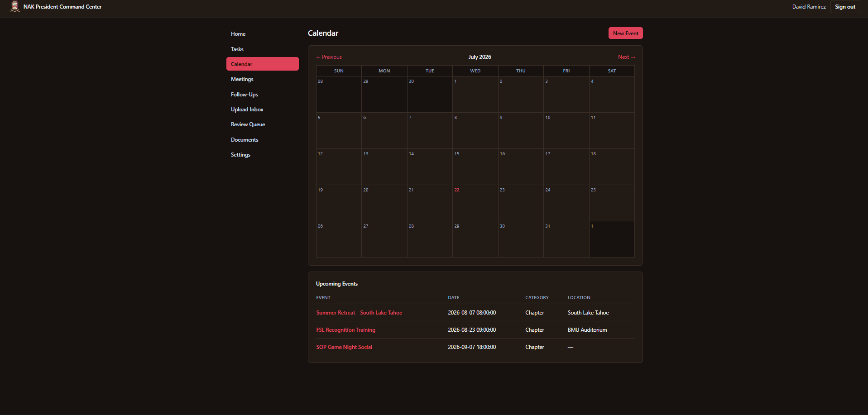
Task: Click the DATE column header
Action: (453, 298)
